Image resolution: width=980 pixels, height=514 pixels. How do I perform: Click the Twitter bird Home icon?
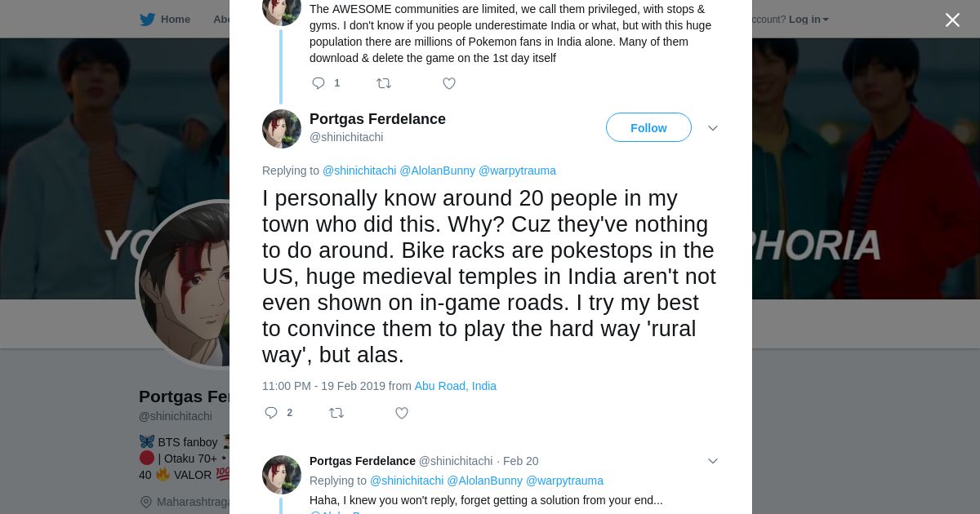click(147, 19)
